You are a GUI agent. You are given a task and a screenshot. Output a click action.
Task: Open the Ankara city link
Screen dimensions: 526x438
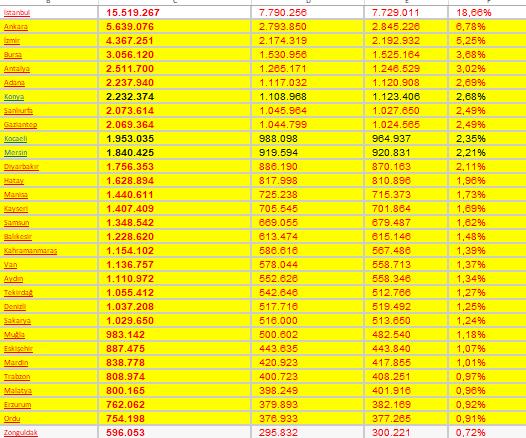point(16,27)
